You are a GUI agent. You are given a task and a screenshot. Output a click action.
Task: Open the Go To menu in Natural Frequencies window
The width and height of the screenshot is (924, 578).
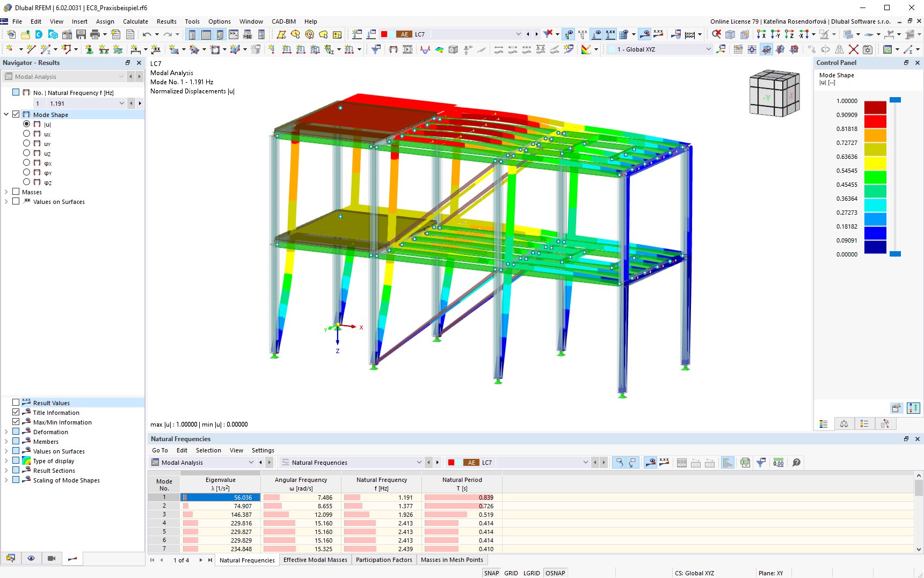pyautogui.click(x=159, y=450)
